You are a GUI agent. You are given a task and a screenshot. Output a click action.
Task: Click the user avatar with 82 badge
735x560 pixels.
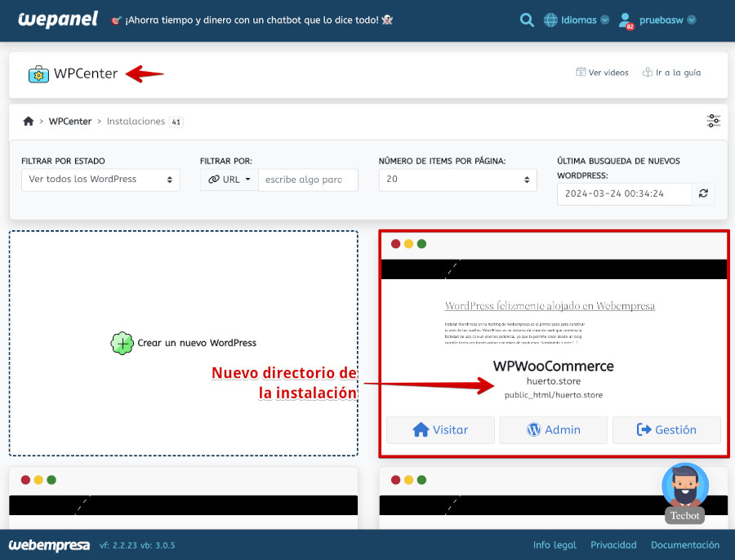[x=626, y=21]
